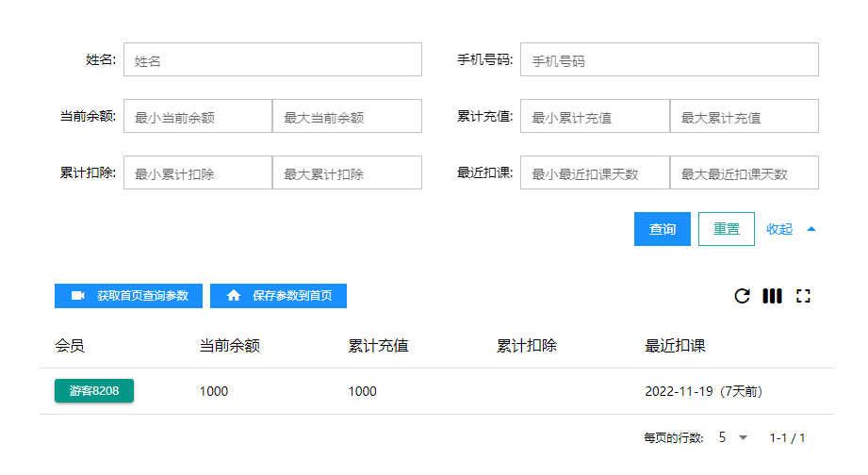Viewport: 868px width, 475px height.
Task: Click the 最大当前余额 input
Action: click(x=347, y=117)
